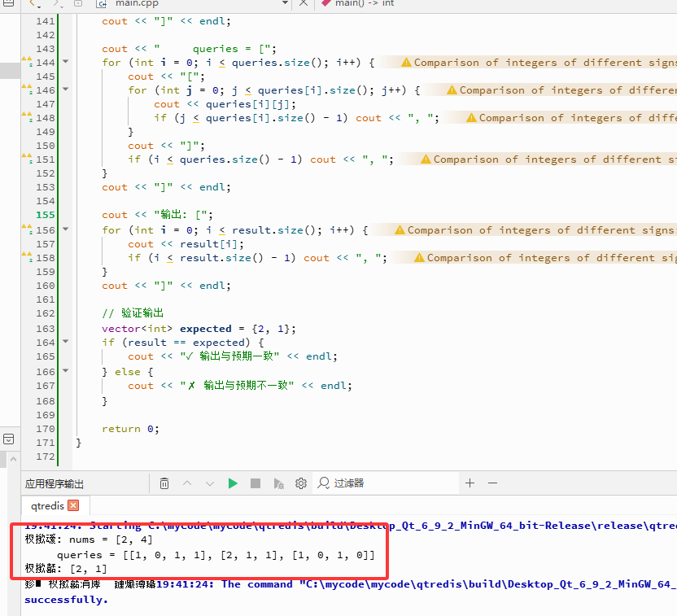
Task: Collapse the if block at line 164
Action: point(66,342)
